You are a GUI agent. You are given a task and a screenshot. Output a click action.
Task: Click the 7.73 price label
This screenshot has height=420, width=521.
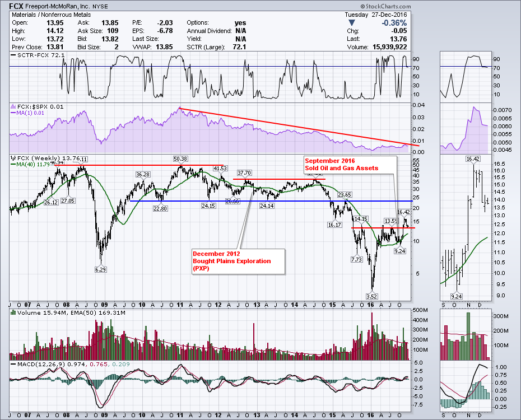click(356, 259)
